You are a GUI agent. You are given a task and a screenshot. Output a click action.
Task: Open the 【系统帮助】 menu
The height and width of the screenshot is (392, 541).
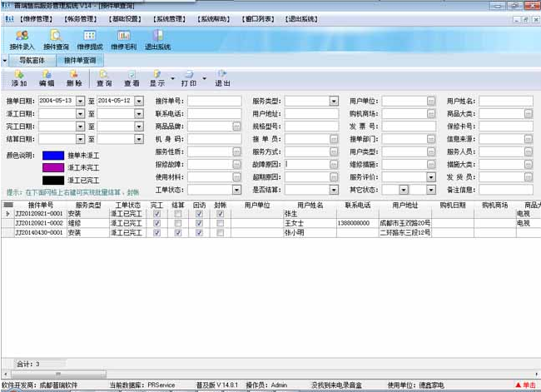coord(214,19)
